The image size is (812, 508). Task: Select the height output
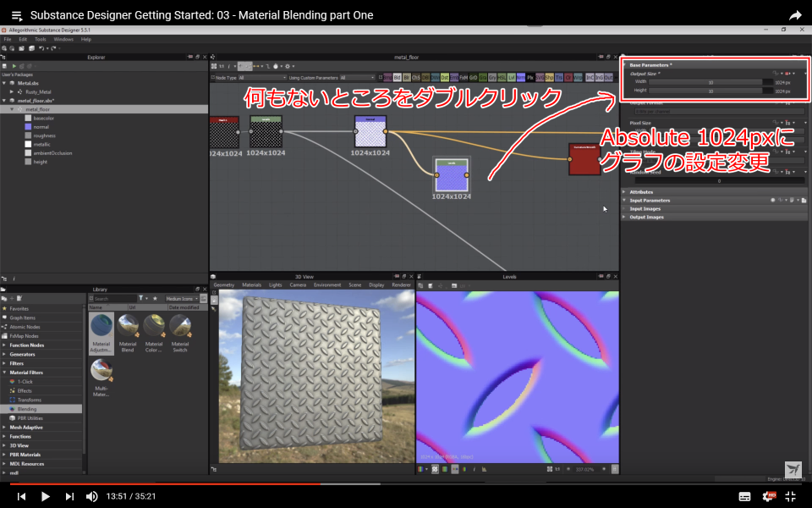41,163
